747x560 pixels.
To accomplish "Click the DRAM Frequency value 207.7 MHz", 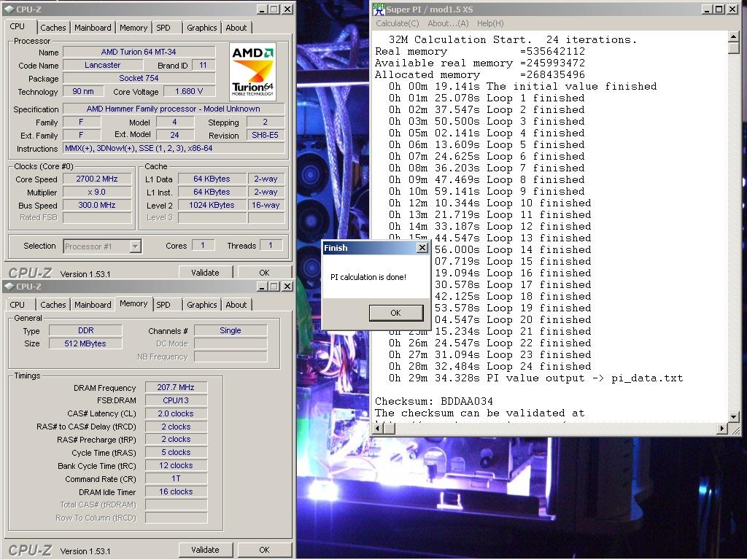I will (176, 388).
